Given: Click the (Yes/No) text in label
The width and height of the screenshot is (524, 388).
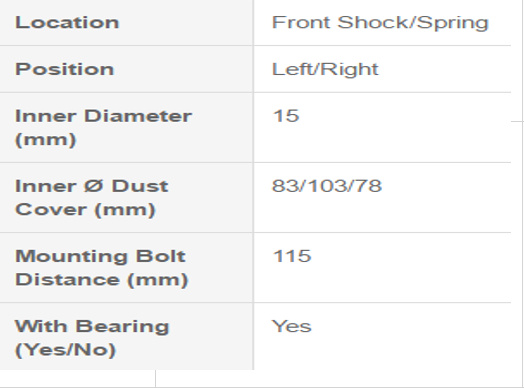Looking at the screenshot, I should [x=66, y=350].
